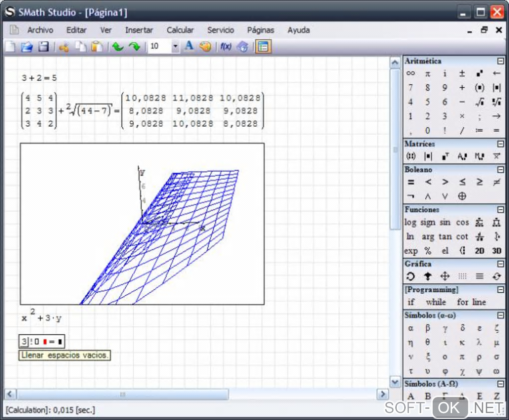Insert the square root operator
The width and height of the screenshot is (509, 420).
pos(480,102)
